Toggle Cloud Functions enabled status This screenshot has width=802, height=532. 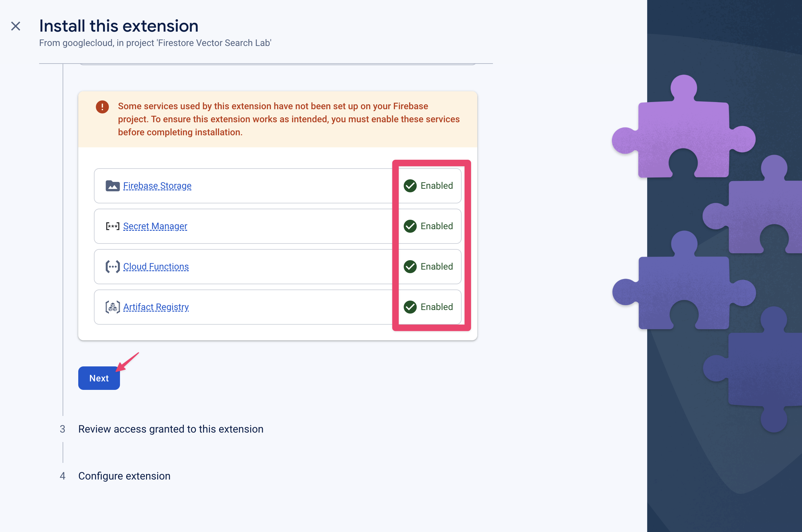click(428, 266)
